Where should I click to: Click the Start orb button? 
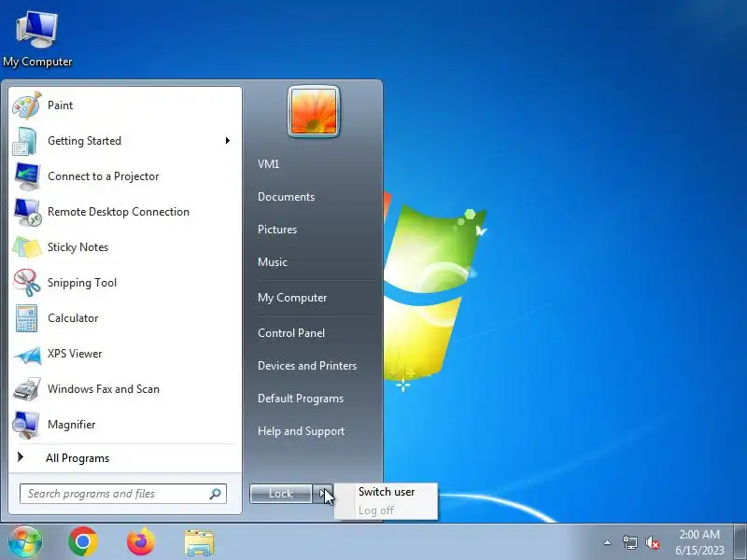25,541
